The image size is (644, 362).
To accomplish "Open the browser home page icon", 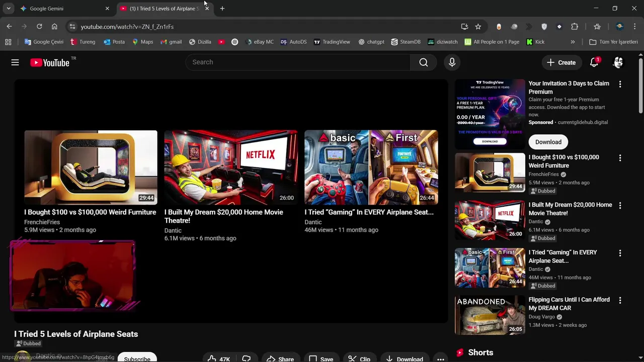I will point(54,27).
